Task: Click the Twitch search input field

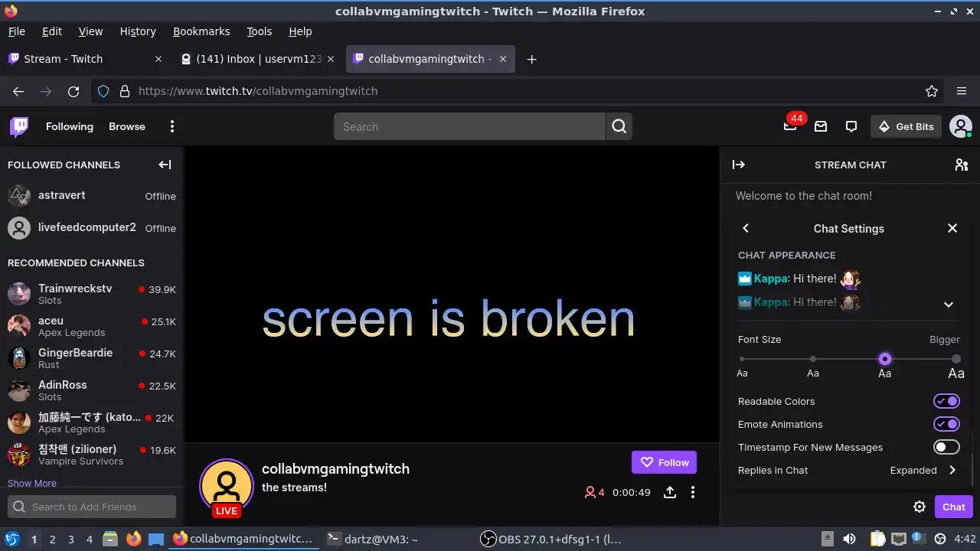Action: coord(470,126)
